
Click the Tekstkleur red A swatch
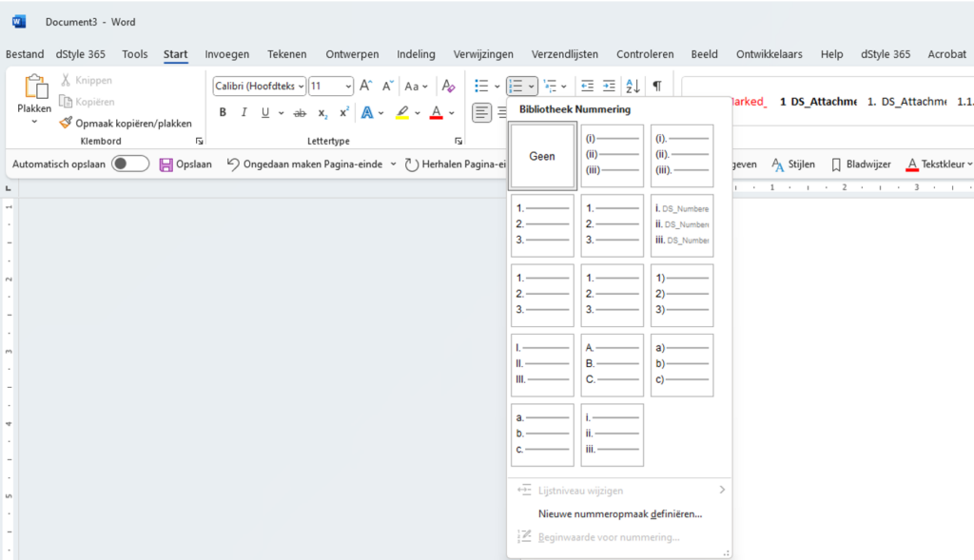(912, 164)
